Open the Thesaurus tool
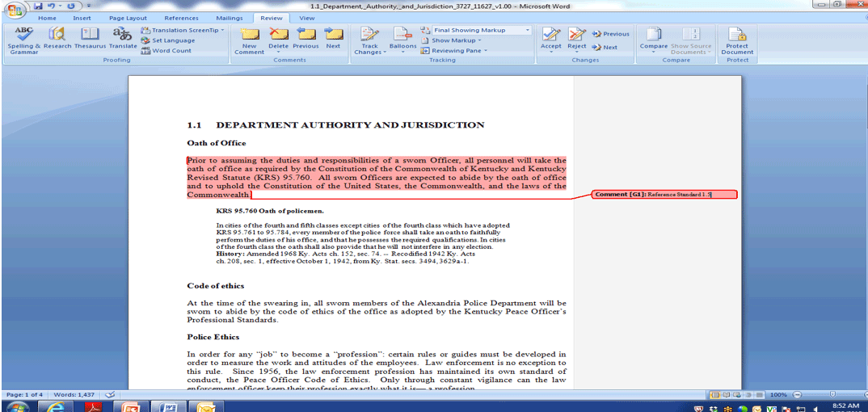 pyautogui.click(x=90, y=37)
